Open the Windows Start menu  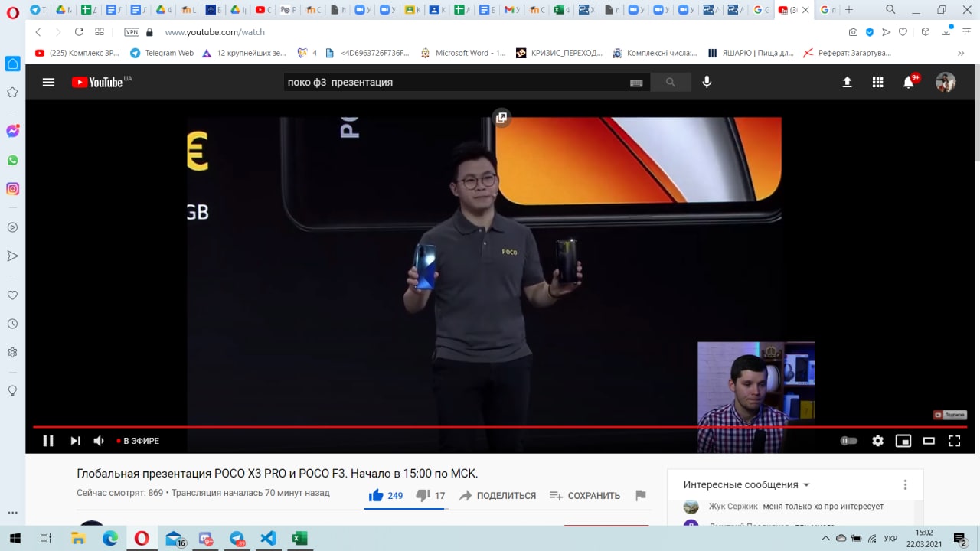pos(15,539)
